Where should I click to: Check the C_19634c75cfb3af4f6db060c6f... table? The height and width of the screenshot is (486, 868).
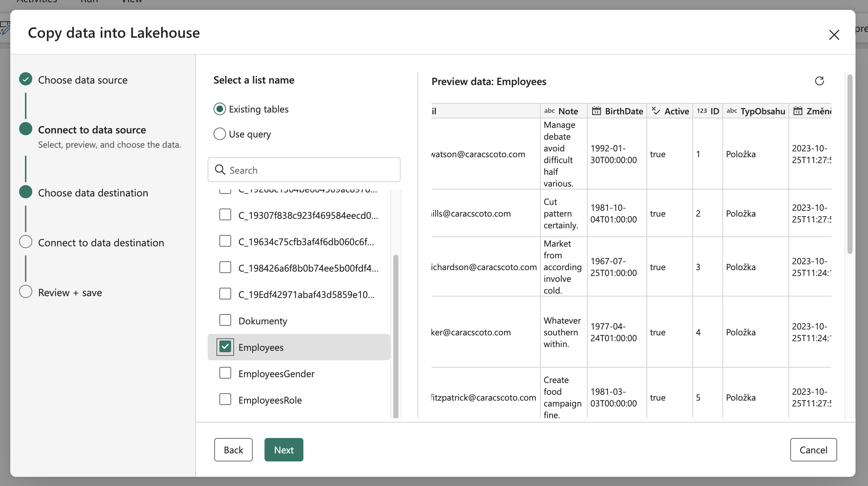point(225,241)
